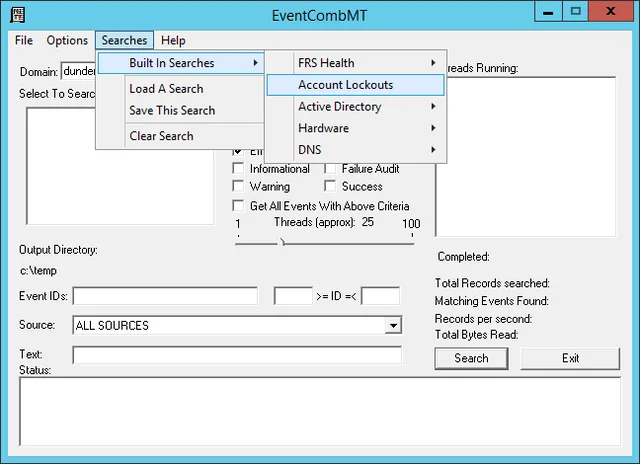Expand the Built In Searches submenu
Screen dimensions: 640x464
(x=181, y=63)
